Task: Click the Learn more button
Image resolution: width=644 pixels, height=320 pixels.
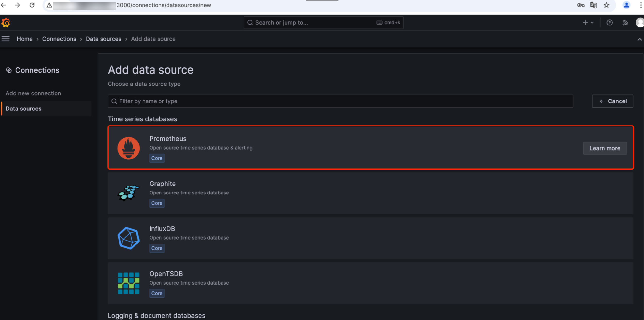Action: click(604, 148)
